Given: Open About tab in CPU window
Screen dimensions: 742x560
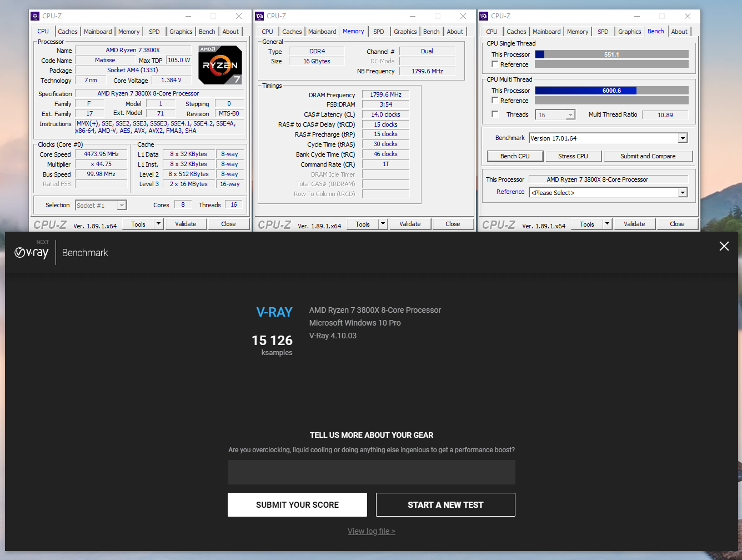Looking at the screenshot, I should (x=231, y=32).
